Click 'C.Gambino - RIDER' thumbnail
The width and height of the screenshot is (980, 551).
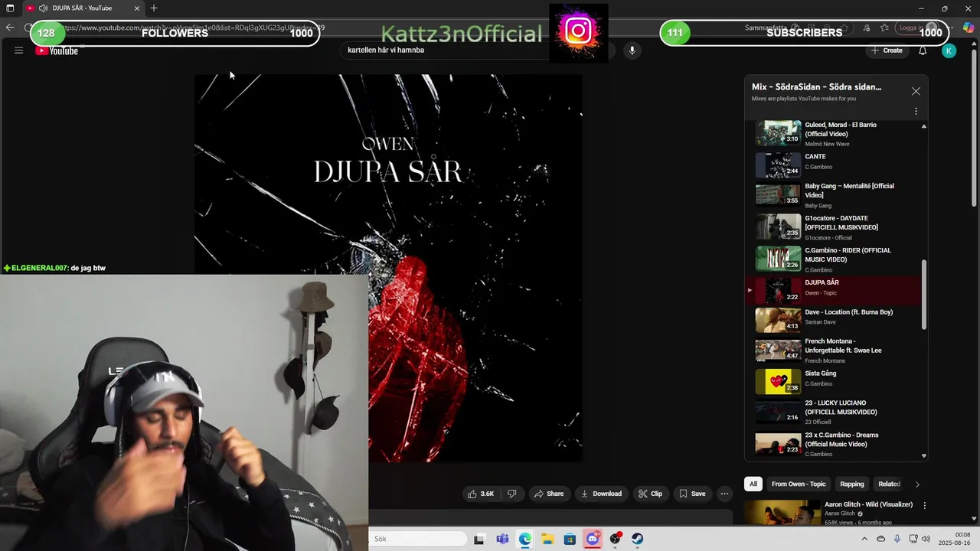pos(778,259)
